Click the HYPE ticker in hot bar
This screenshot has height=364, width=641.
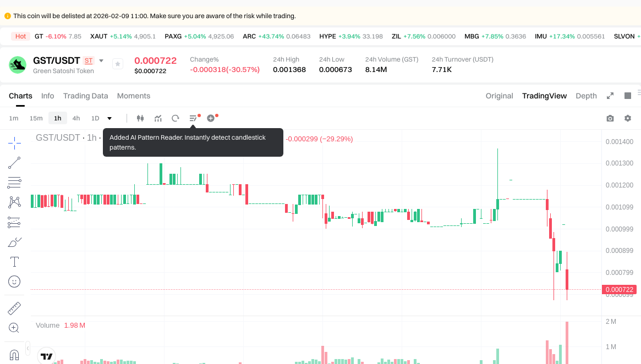327,36
